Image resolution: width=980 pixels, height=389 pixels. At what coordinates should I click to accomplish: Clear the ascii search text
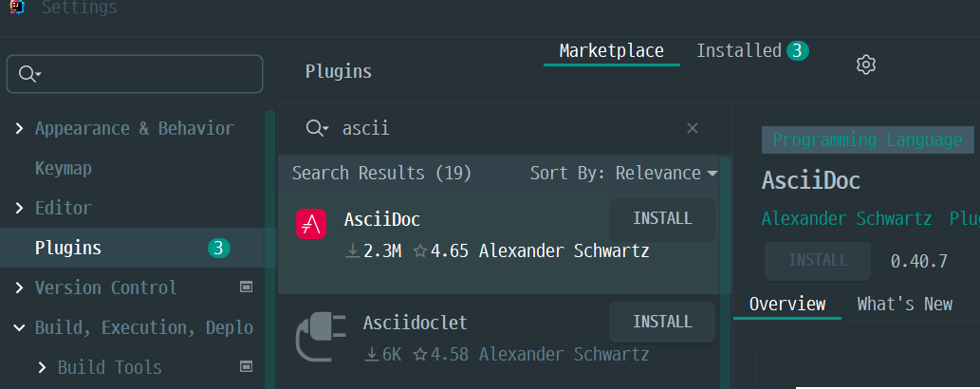click(693, 128)
